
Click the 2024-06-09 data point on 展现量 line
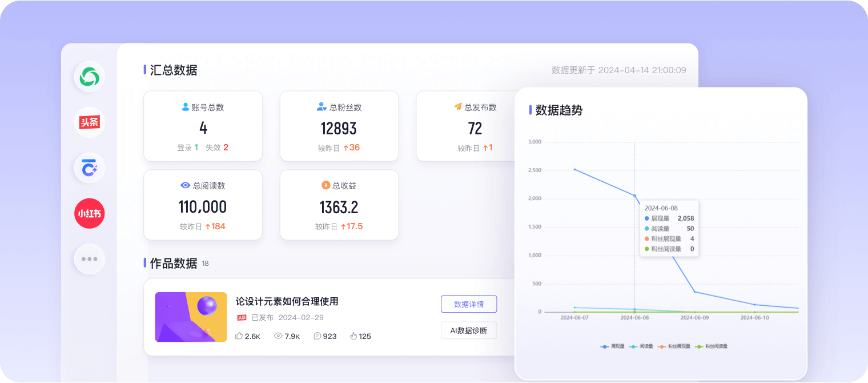click(x=694, y=292)
